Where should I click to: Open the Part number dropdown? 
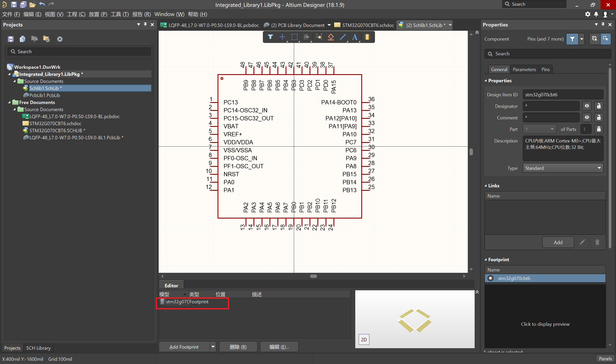pos(539,129)
